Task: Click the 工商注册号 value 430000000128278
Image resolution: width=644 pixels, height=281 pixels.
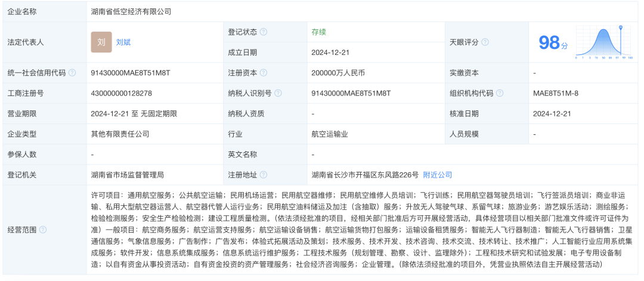Action: [x=121, y=93]
